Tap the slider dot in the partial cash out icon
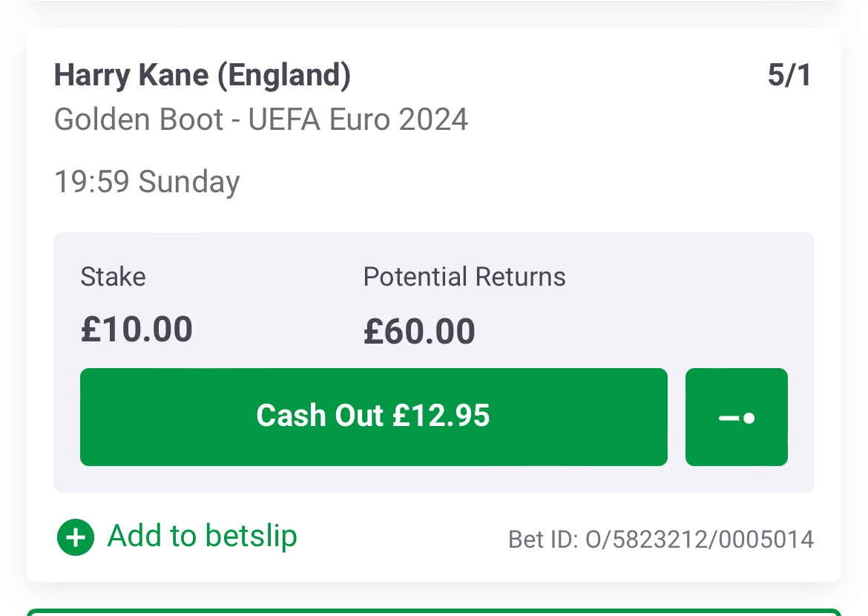Viewport: 868px width, 616px height. tap(749, 419)
